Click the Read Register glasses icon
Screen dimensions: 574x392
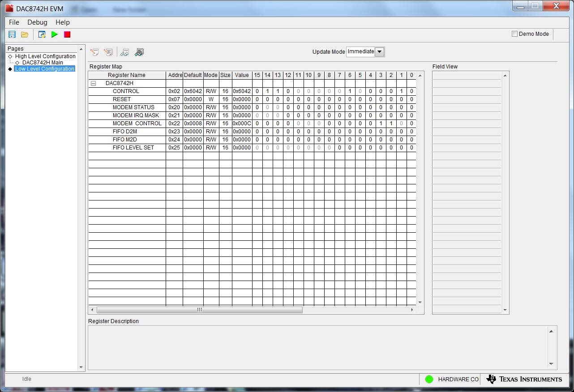(125, 52)
